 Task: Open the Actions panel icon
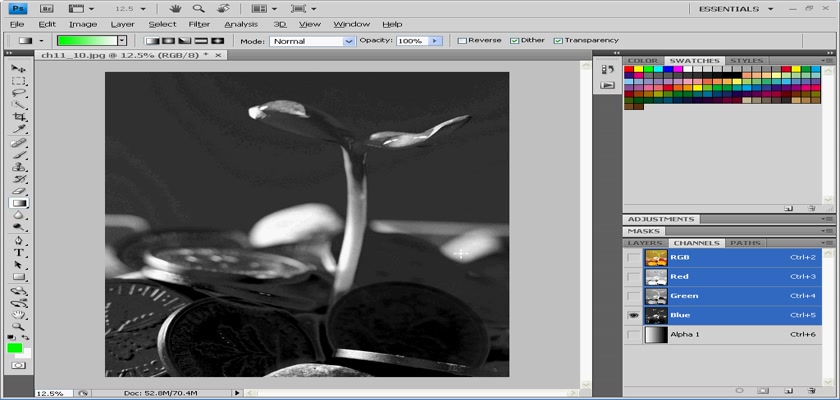coord(607,85)
